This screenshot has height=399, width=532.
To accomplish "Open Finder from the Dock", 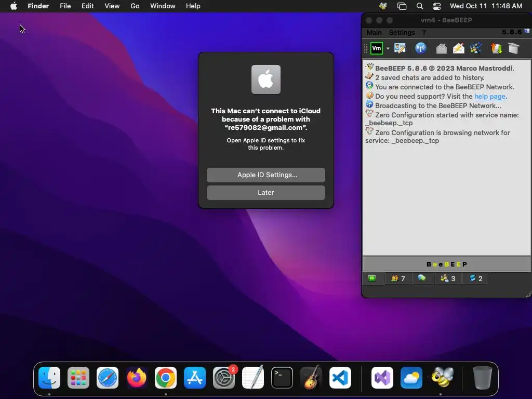I will (x=49, y=377).
